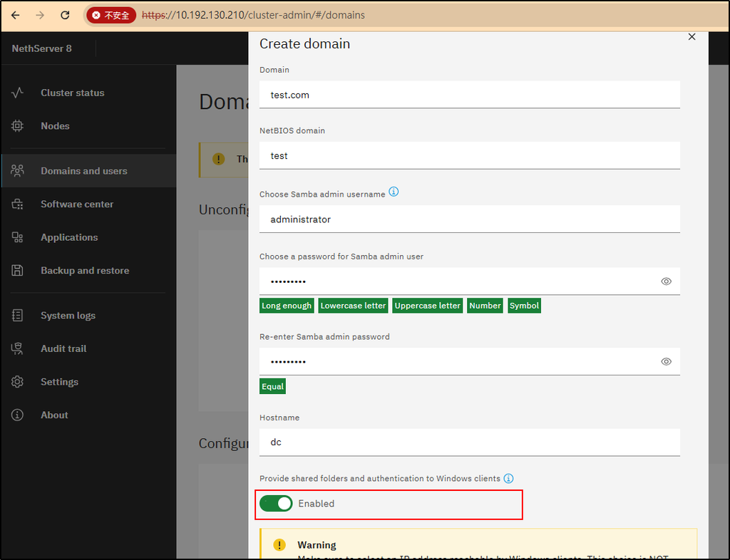Open Settings page
730x560 pixels.
(x=88, y=382)
